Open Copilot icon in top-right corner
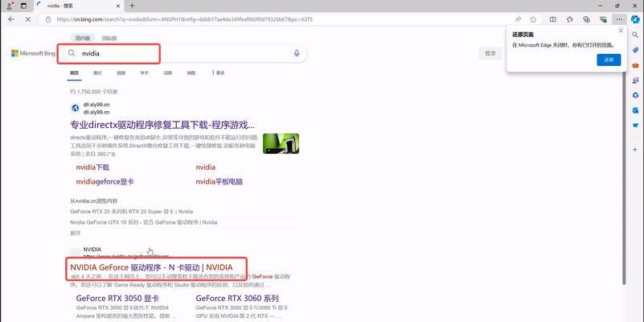 pyautogui.click(x=635, y=19)
